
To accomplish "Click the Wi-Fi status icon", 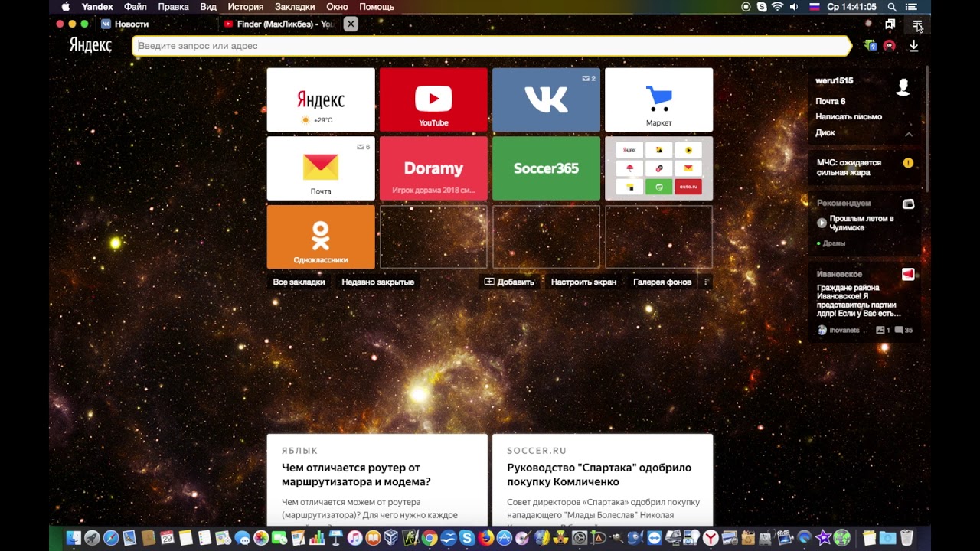I will (x=778, y=7).
